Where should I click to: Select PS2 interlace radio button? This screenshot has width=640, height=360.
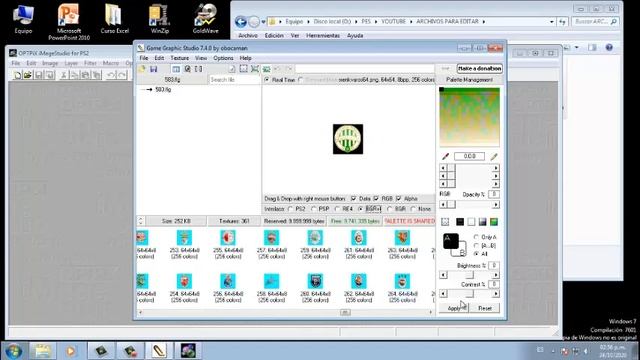tap(291, 209)
